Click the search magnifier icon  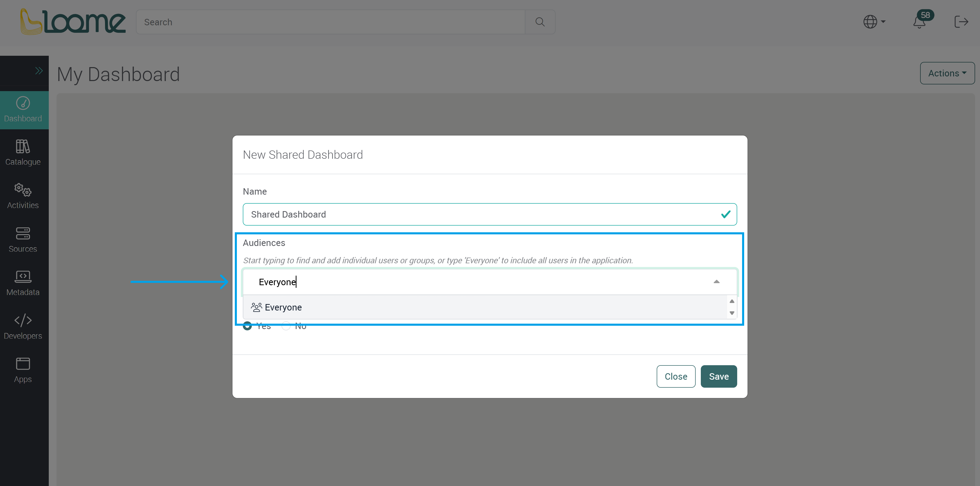coord(540,22)
